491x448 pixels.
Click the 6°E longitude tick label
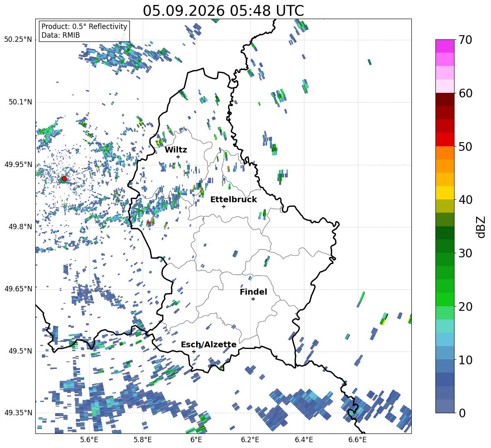[x=196, y=440]
